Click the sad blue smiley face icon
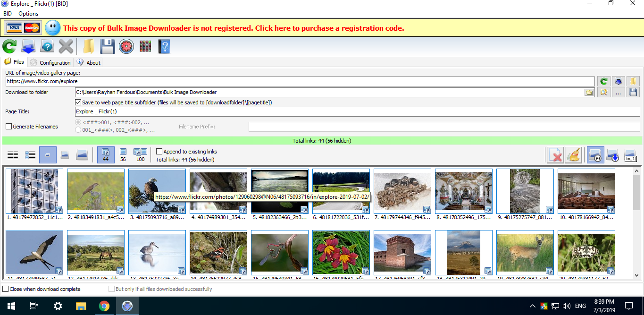Screen dimensions: 644x315 [53, 28]
